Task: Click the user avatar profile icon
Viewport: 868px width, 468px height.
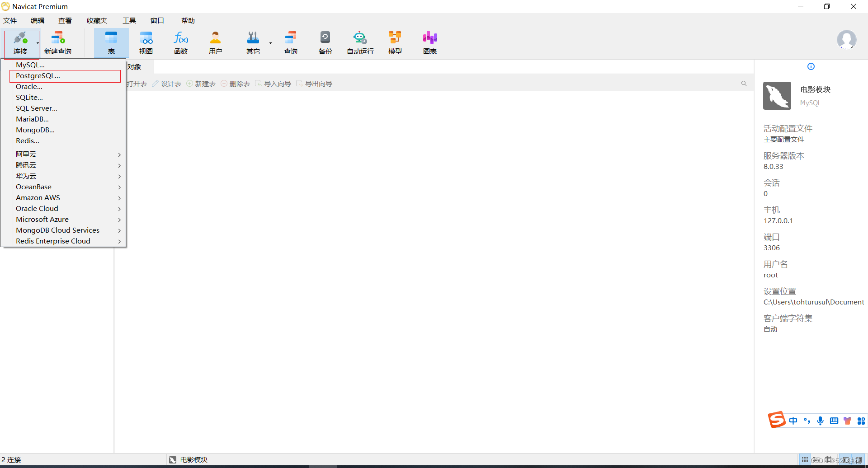Action: click(x=846, y=40)
